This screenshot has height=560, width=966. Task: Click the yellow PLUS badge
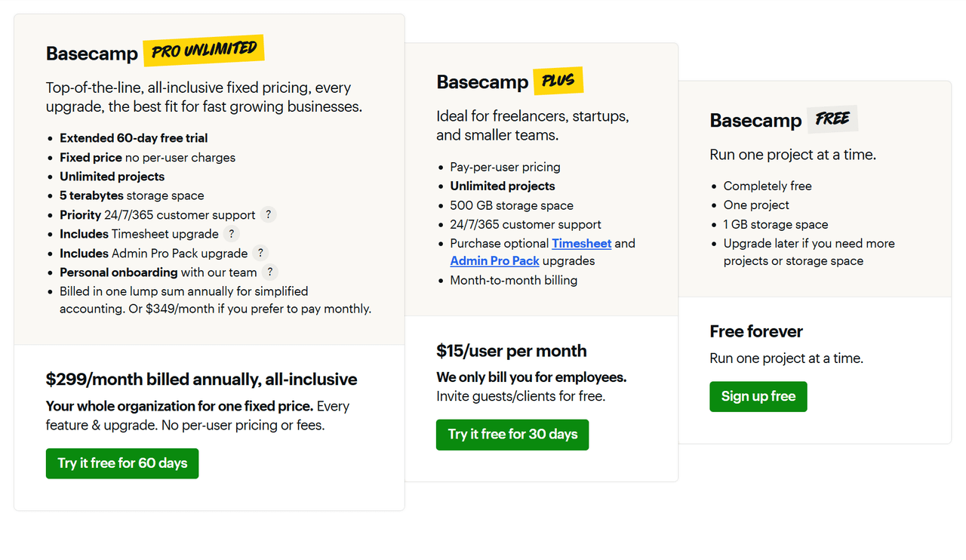[x=558, y=81]
